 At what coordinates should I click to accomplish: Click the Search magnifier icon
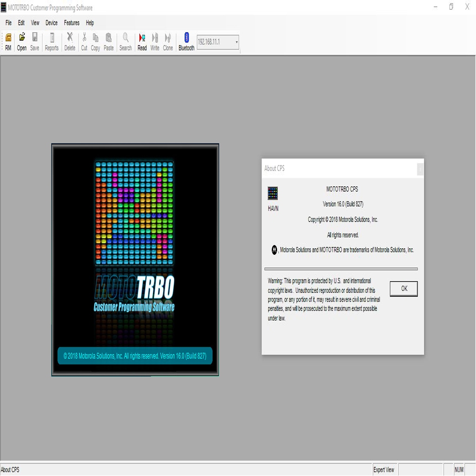[x=126, y=42]
